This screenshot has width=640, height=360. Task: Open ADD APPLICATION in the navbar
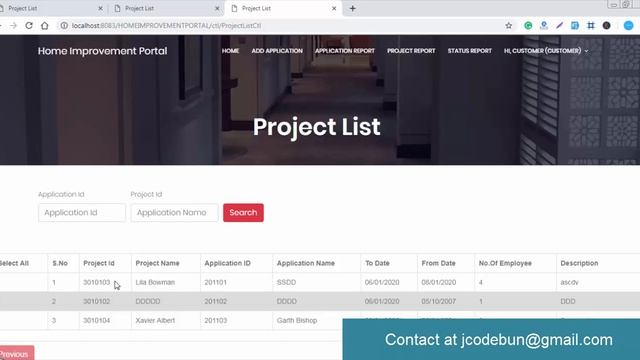277,51
